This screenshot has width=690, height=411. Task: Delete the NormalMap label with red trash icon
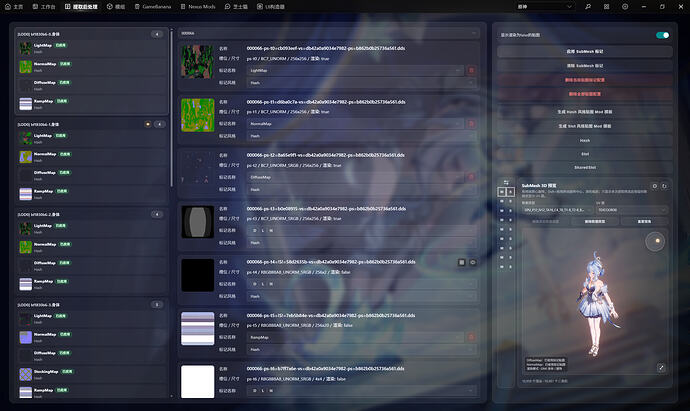471,124
